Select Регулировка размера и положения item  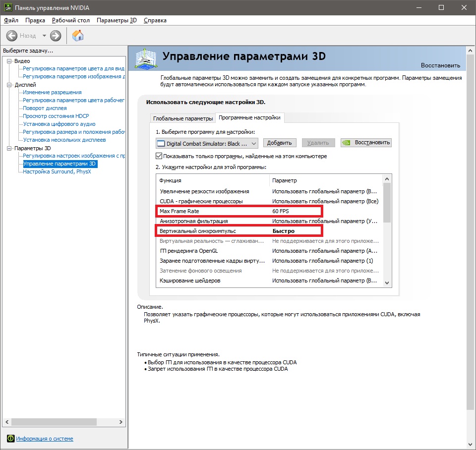[x=74, y=132]
